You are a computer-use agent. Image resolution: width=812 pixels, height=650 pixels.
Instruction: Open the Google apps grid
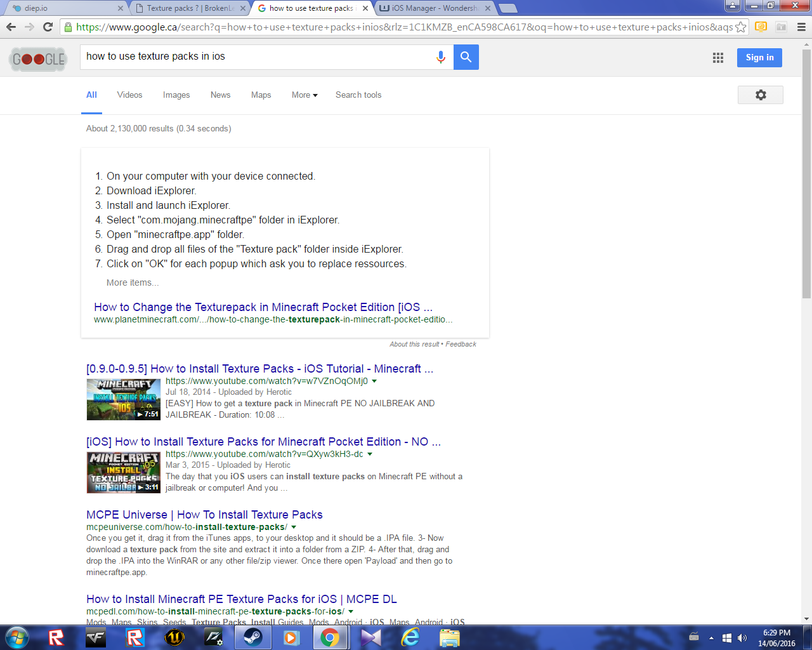pyautogui.click(x=718, y=58)
